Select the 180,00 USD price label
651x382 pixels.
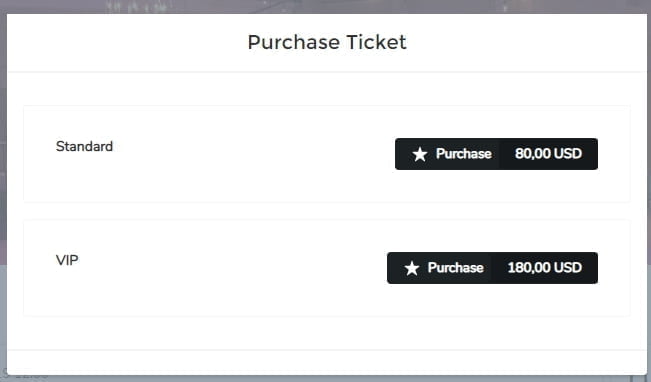pyautogui.click(x=544, y=267)
